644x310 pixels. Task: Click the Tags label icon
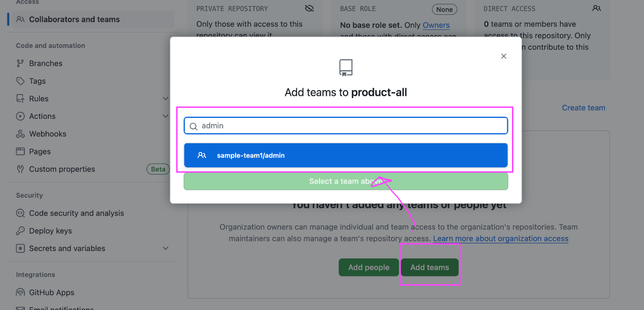[x=21, y=81]
